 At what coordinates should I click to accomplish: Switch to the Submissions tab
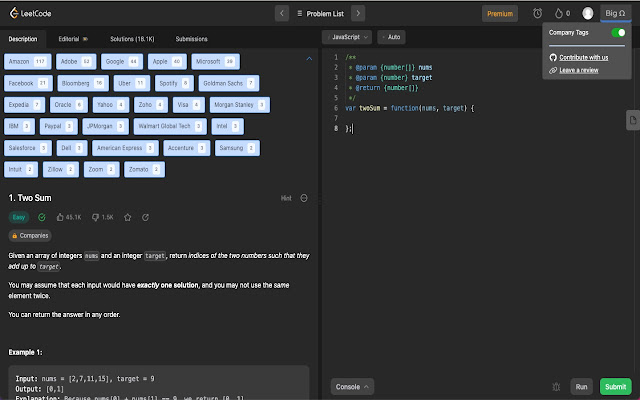[191, 39]
